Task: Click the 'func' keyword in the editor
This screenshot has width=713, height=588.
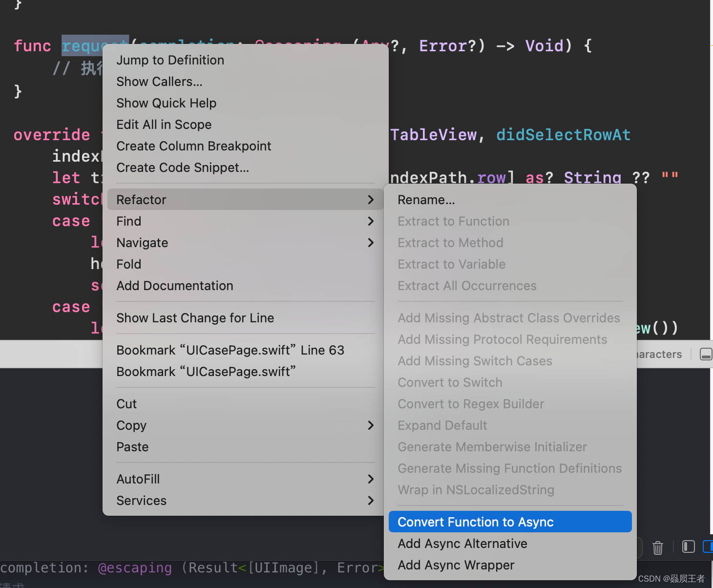Action: coord(32,46)
